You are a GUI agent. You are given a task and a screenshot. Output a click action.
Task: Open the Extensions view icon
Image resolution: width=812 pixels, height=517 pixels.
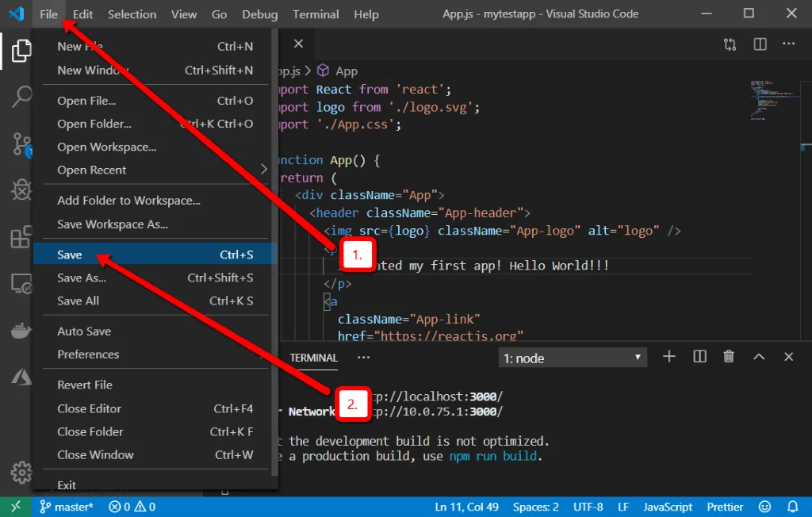(21, 237)
